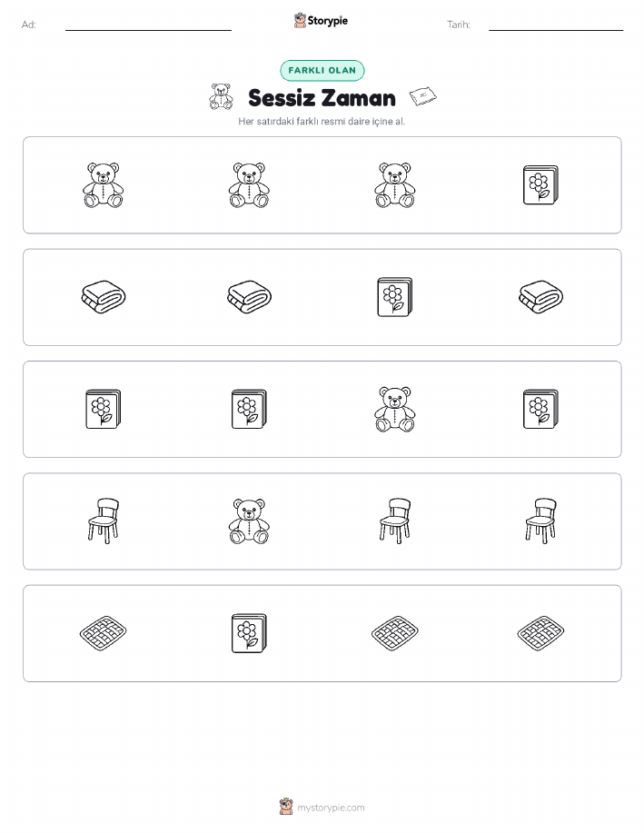Click the pillow icon next to Sessiz Zaman
Screen dimensions: 644x833
(x=423, y=96)
